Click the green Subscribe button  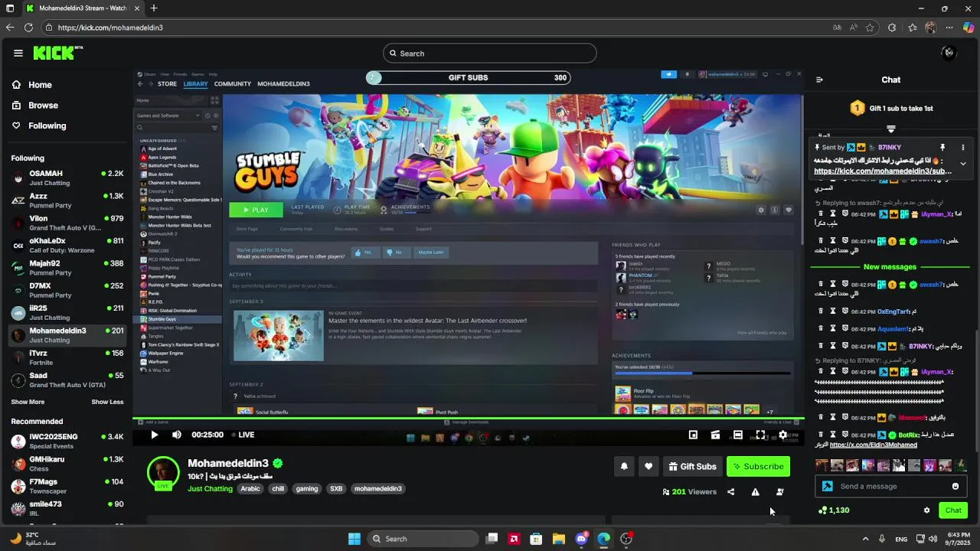[758, 466]
